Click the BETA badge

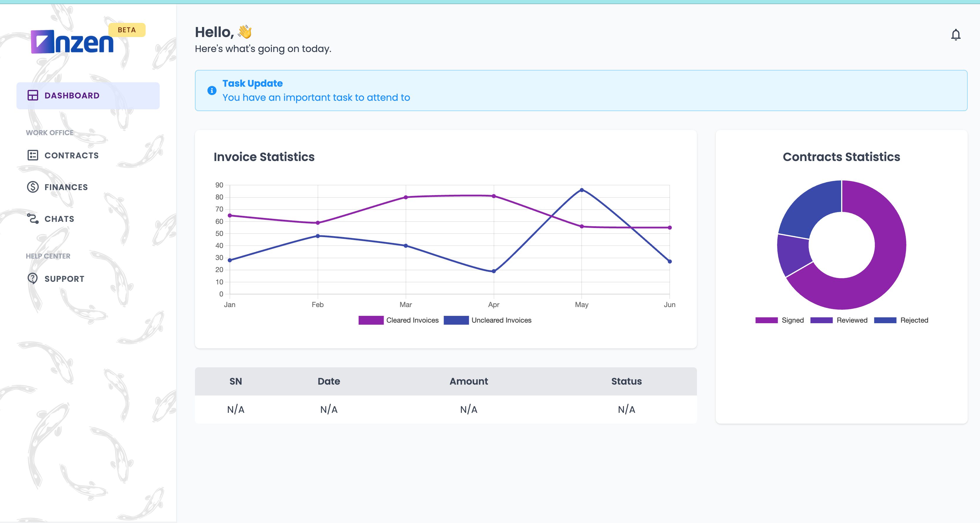pyautogui.click(x=127, y=30)
